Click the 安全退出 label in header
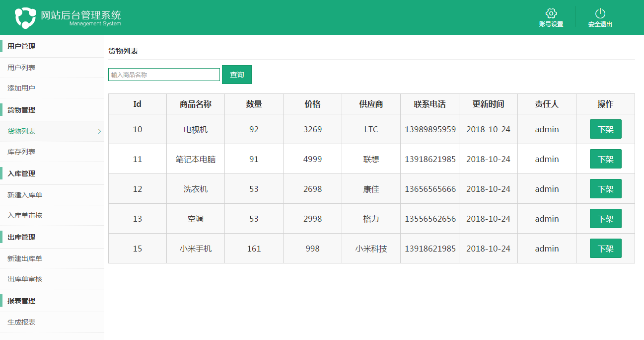Screen dimensions: 644x340 tap(600, 24)
